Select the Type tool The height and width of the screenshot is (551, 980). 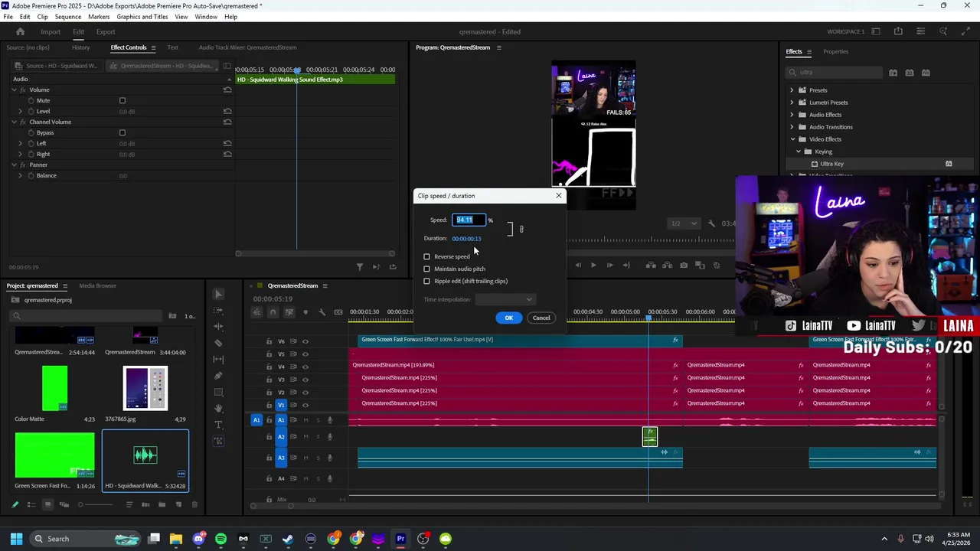219,424
